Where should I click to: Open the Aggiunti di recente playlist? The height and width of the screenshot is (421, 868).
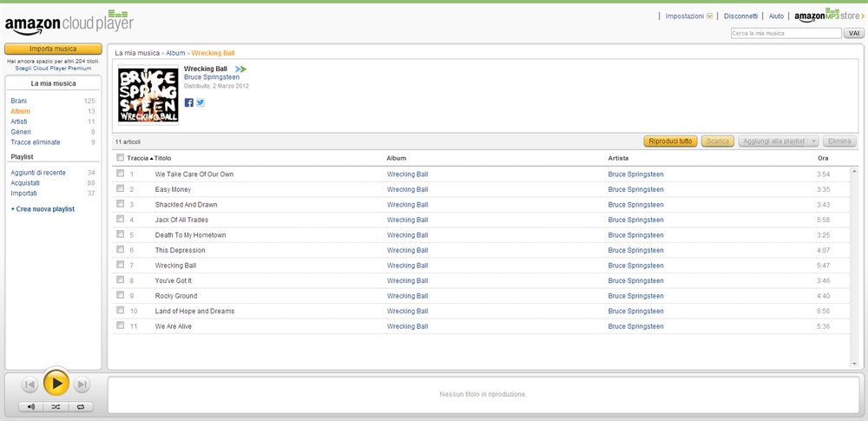click(38, 173)
